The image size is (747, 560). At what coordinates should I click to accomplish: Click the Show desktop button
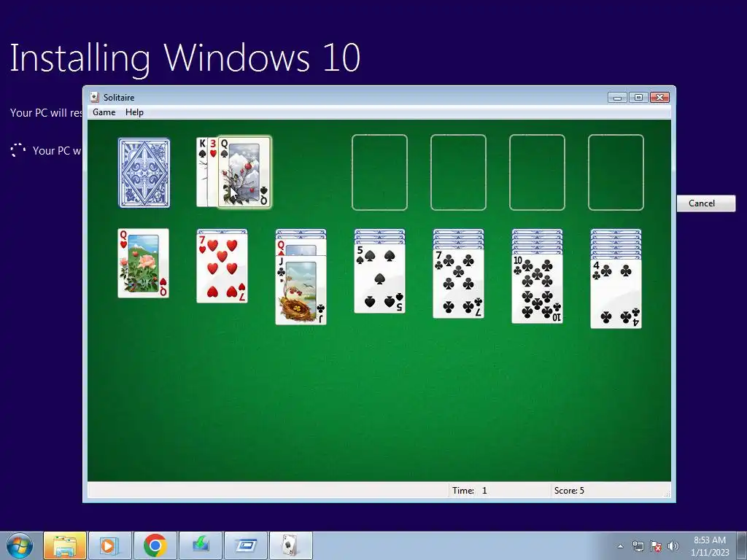pyautogui.click(x=742, y=545)
